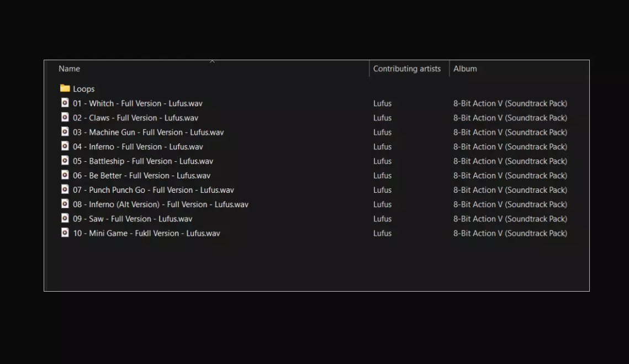Screen dimensions: 629x364
Task: Click album 8-Bit Action V in 10 - Mini Game row
Action: click(510, 233)
